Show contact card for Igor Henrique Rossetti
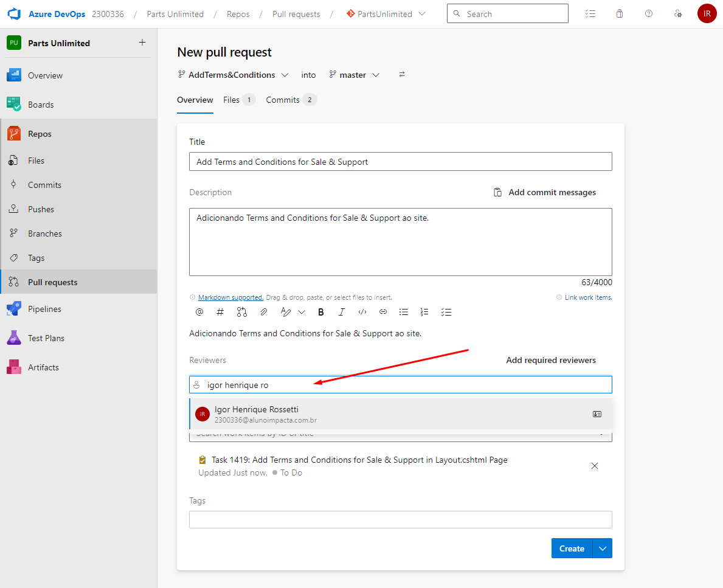Viewport: 723px width, 588px height. 597,414
